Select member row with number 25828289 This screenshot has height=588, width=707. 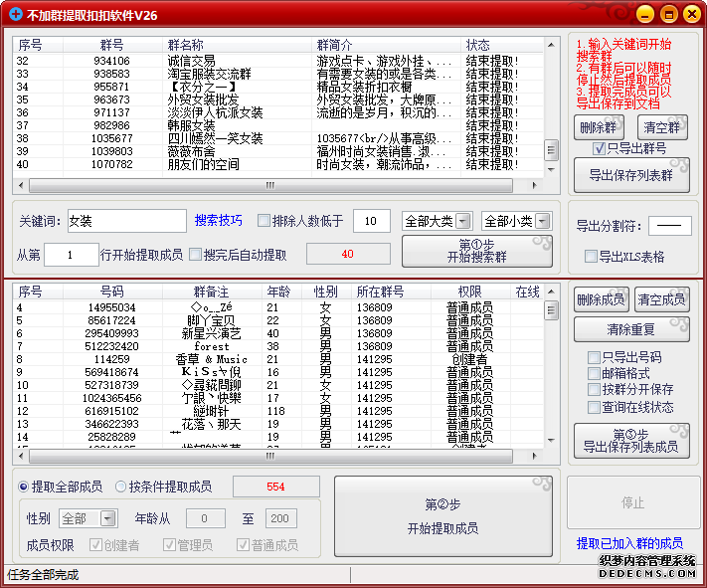click(278, 437)
